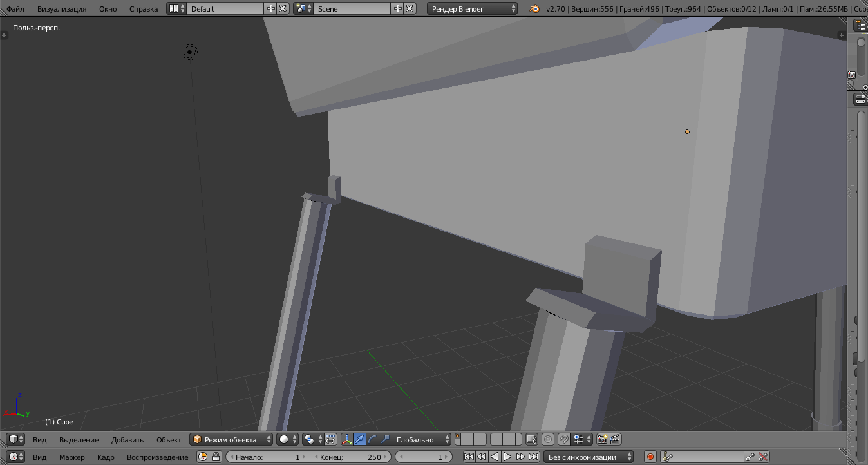Open the Режим объекта mode dropdown

click(x=232, y=439)
